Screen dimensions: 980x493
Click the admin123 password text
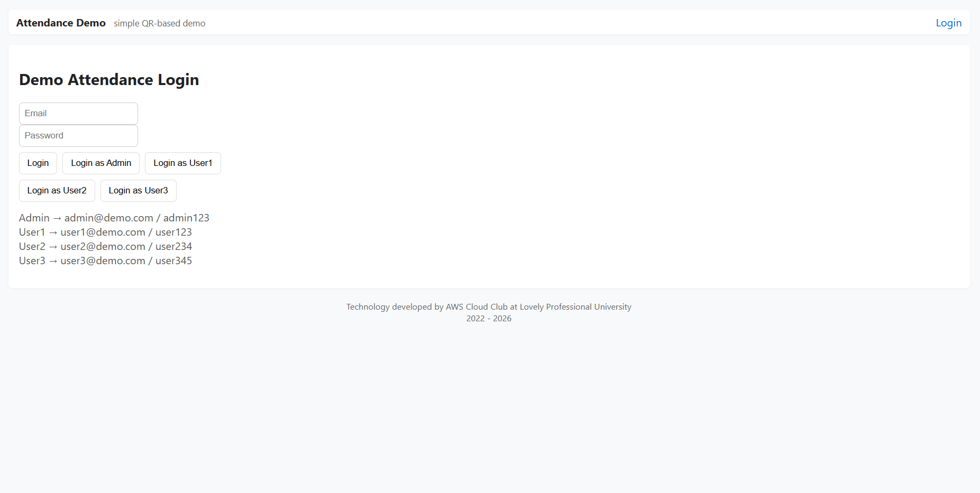click(x=186, y=218)
